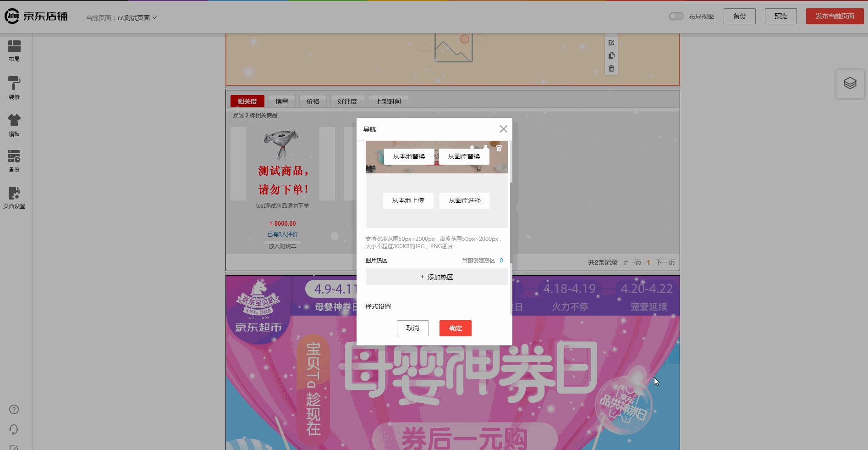
Task: Click the 下一页 next page link
Action: click(665, 262)
